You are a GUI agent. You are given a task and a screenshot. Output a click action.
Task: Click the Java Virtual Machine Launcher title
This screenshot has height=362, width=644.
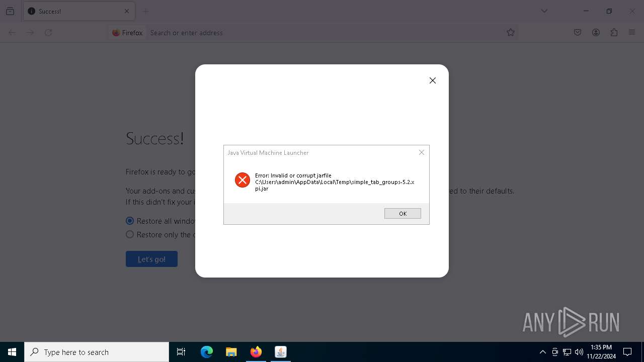point(268,152)
